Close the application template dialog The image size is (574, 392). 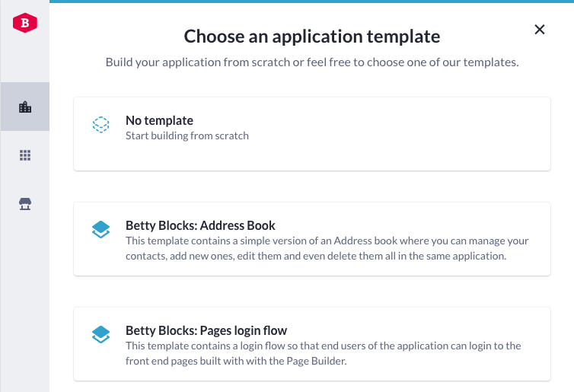point(540,30)
